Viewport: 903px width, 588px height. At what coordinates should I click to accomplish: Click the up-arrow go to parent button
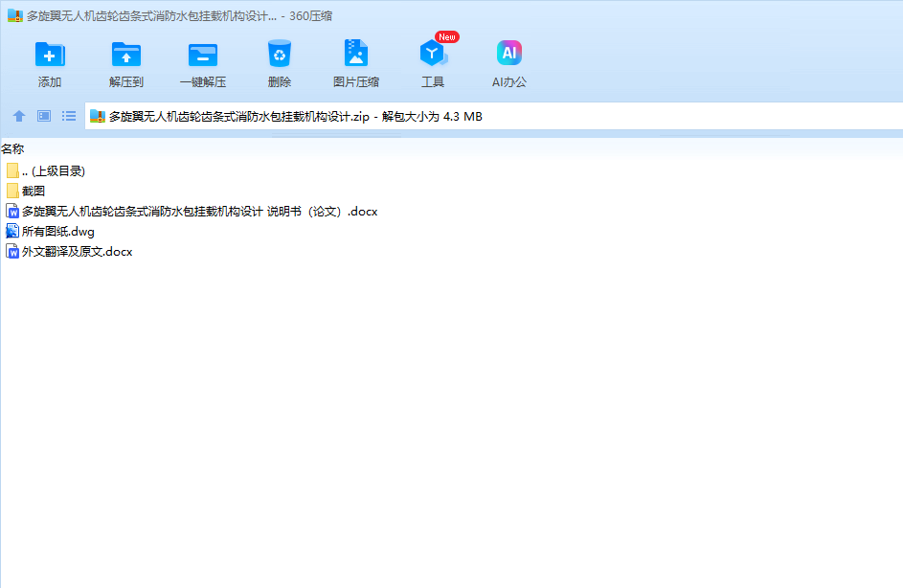click(x=19, y=116)
